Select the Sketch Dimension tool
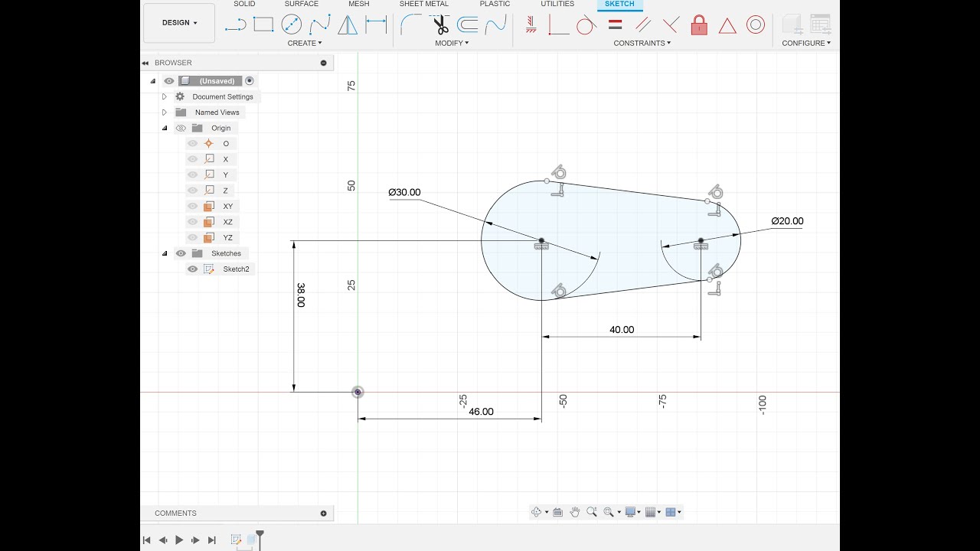This screenshot has width=980, height=551. point(376,24)
